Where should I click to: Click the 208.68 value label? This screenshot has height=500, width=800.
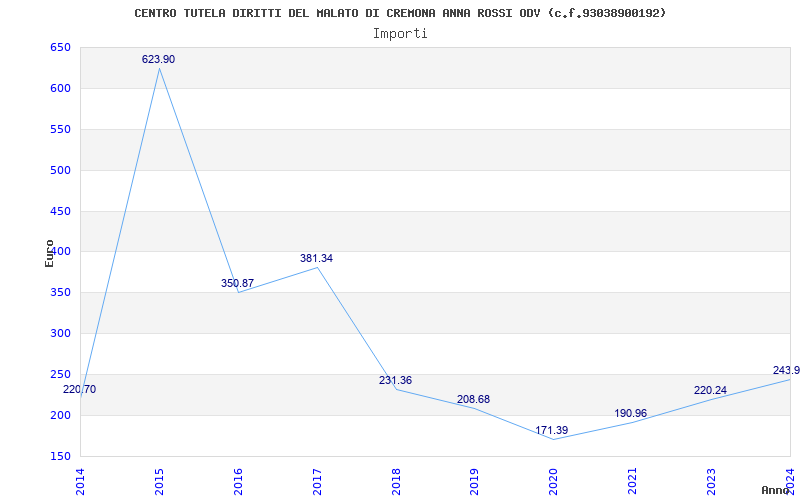coord(473,399)
